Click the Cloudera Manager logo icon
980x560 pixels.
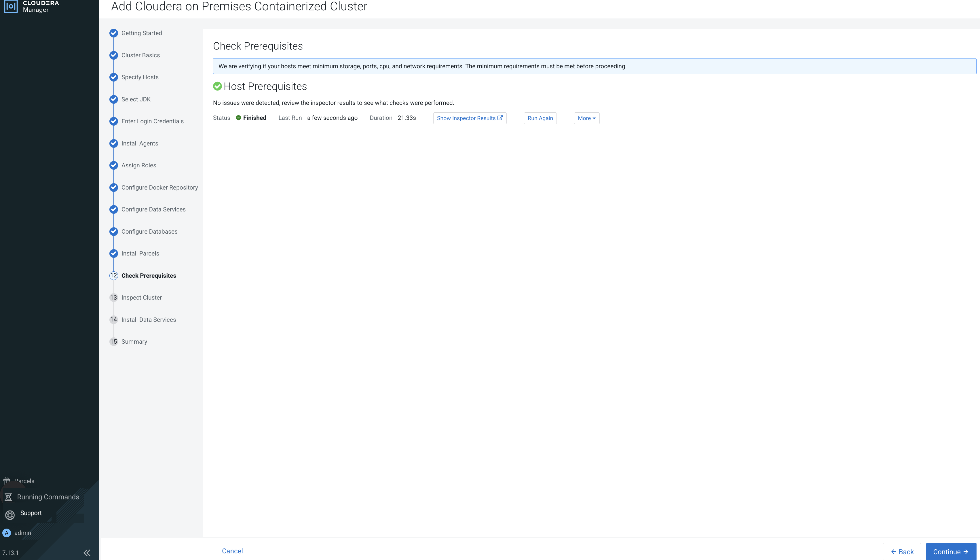(x=11, y=6)
